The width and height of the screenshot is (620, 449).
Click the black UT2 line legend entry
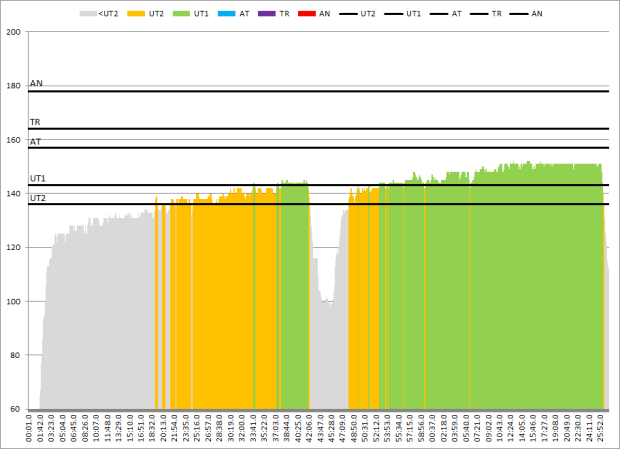[x=349, y=15]
